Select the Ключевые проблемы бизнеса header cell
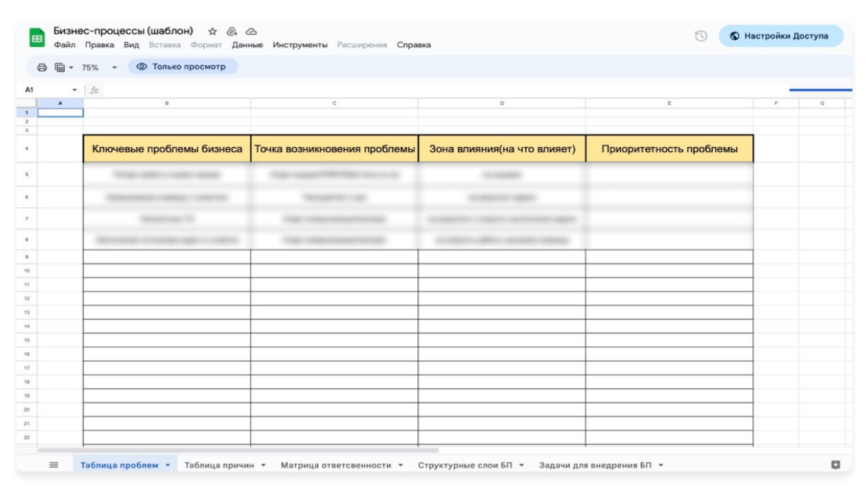Image resolution: width=868 pixels, height=490 pixels. click(x=167, y=148)
